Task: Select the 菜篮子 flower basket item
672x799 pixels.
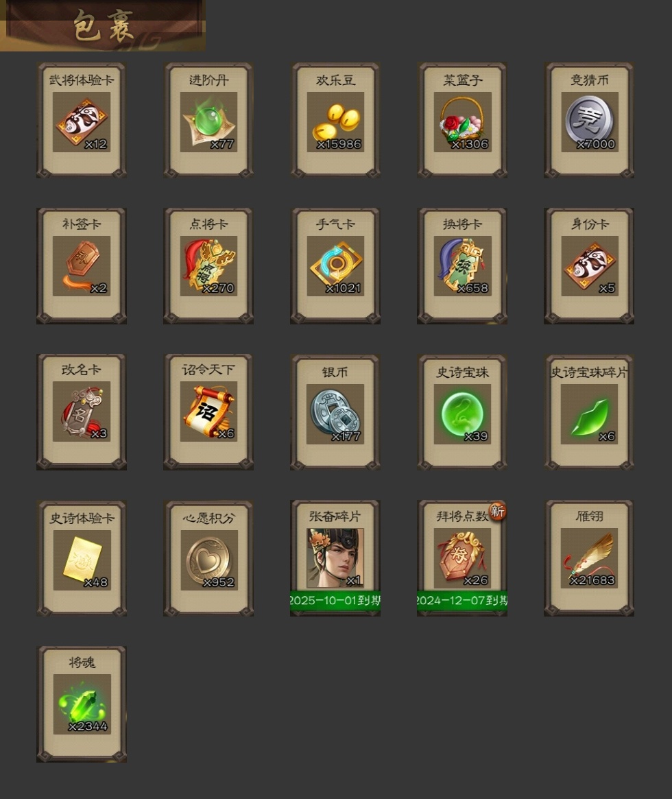Action: [462, 120]
